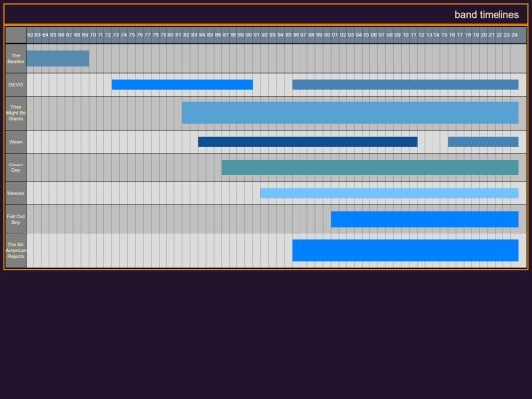Click the year 12 column header
Viewport: 532px width, 399px height.
pos(421,35)
